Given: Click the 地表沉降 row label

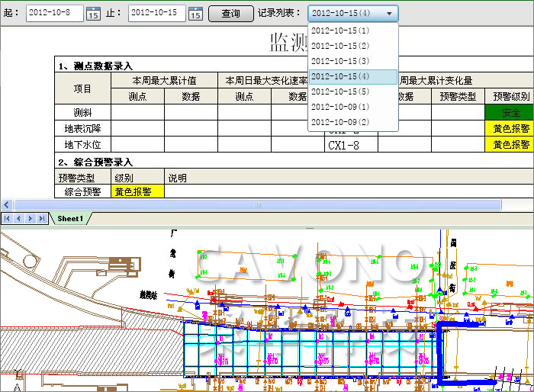Looking at the screenshot, I should point(82,128).
